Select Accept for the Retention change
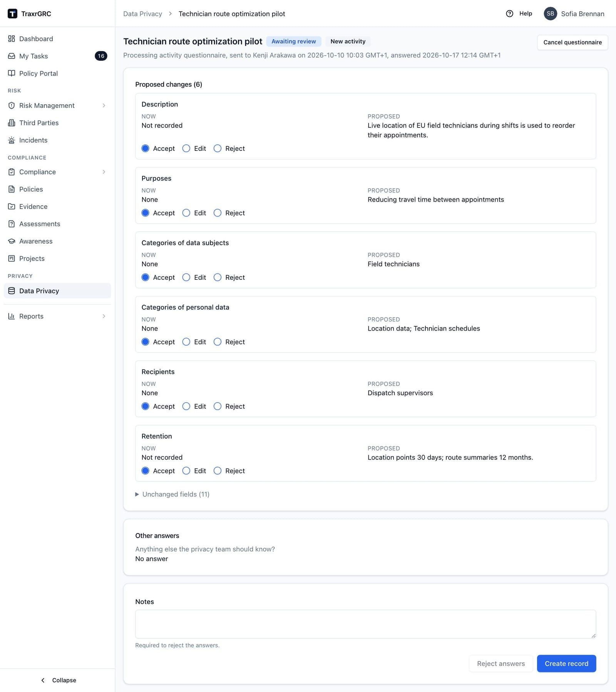 [x=145, y=471]
